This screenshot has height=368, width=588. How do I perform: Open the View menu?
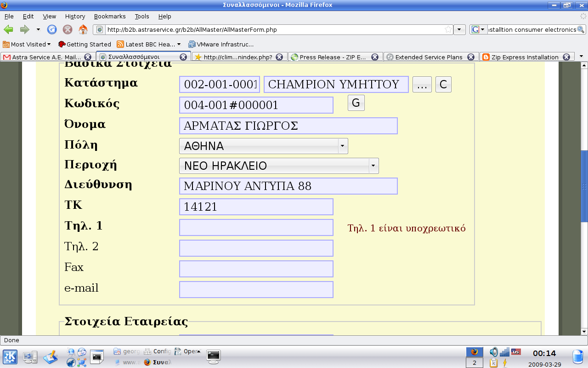pyautogui.click(x=50, y=16)
